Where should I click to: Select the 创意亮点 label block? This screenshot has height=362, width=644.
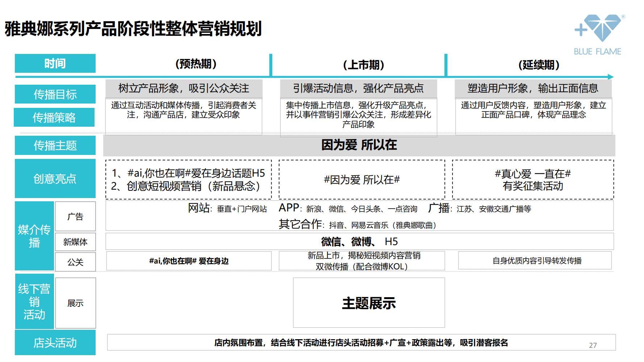coord(55,179)
